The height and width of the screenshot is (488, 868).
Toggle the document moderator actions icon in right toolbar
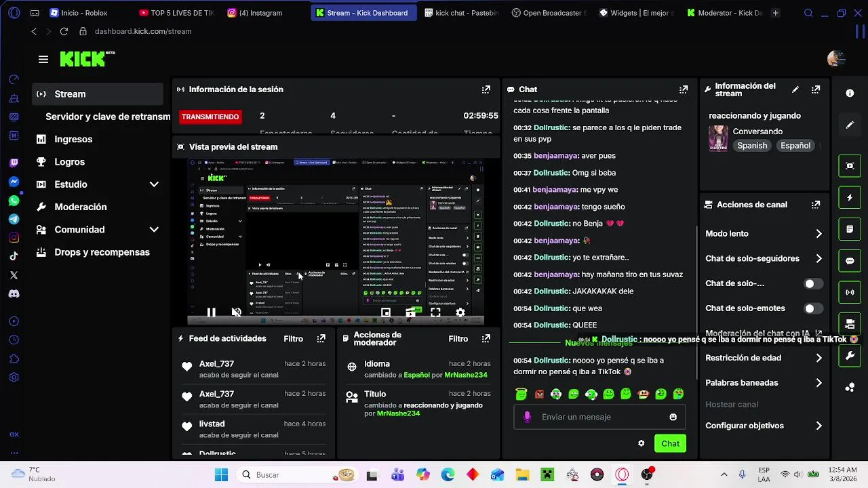850,229
